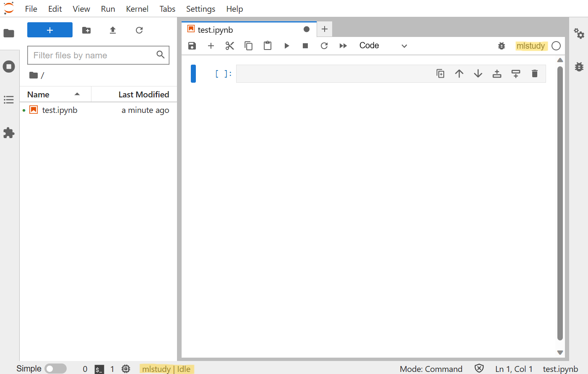Image resolution: width=588 pixels, height=374 pixels.
Task: Restart kernel and run all cells
Action: 343,46
